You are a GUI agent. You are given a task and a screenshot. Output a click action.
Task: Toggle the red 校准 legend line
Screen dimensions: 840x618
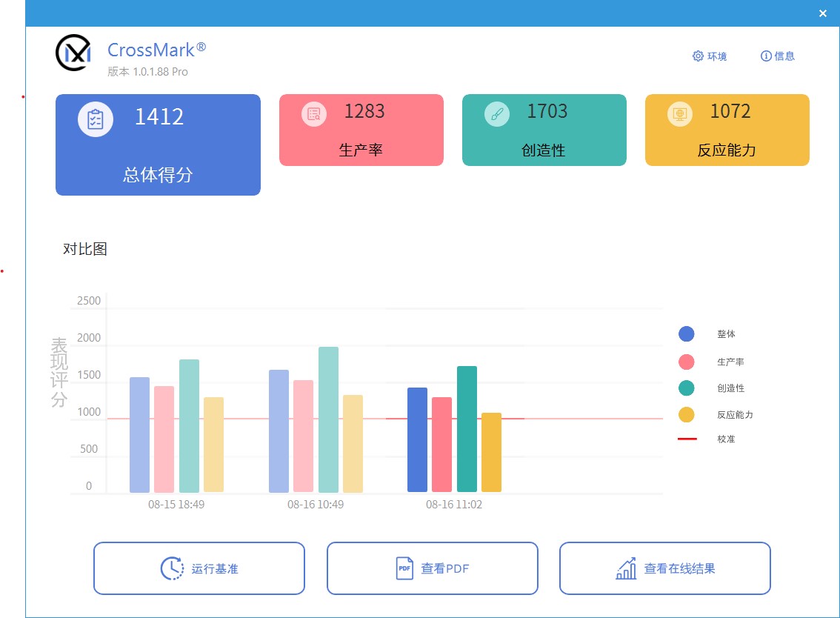[x=687, y=439]
